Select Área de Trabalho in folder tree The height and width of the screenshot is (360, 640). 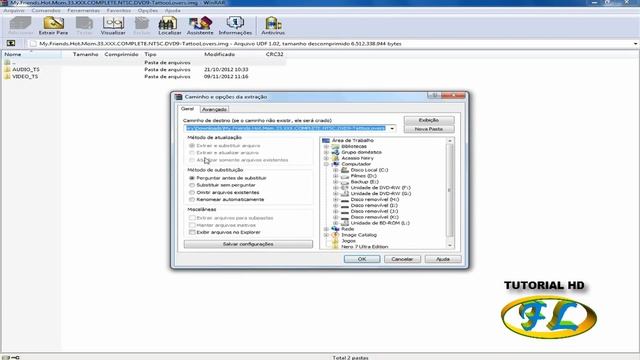[352, 140]
